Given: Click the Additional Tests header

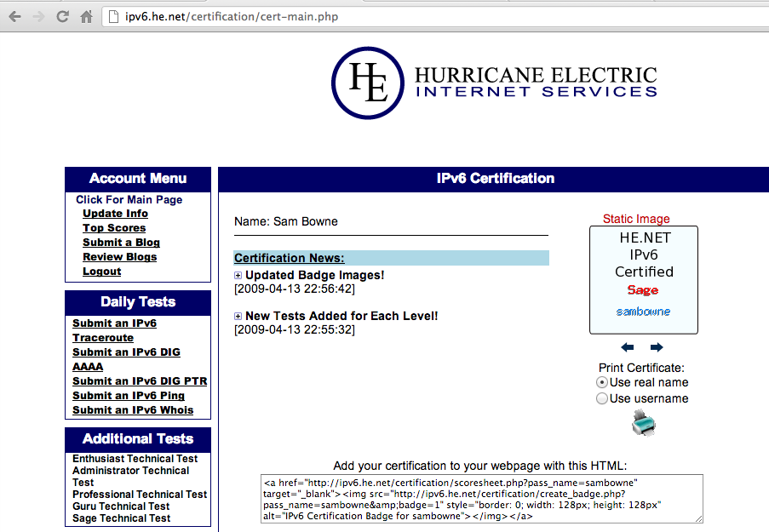Looking at the screenshot, I should click(x=138, y=439).
